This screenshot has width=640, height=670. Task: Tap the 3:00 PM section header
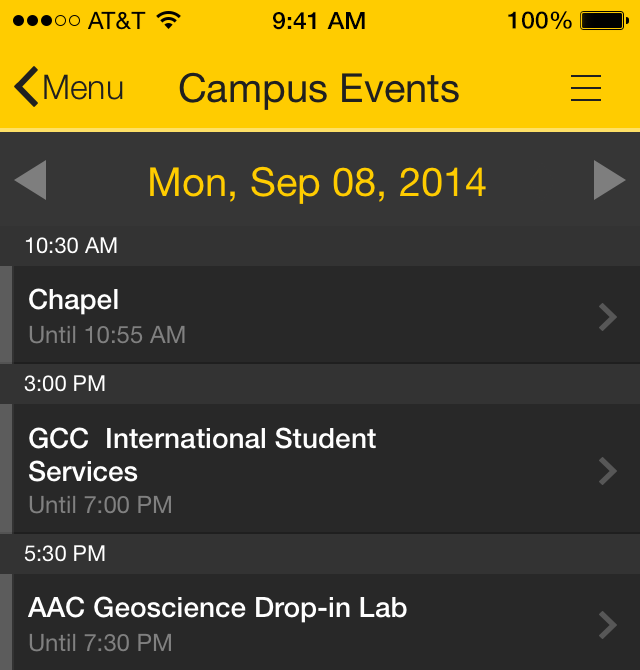coord(320,384)
